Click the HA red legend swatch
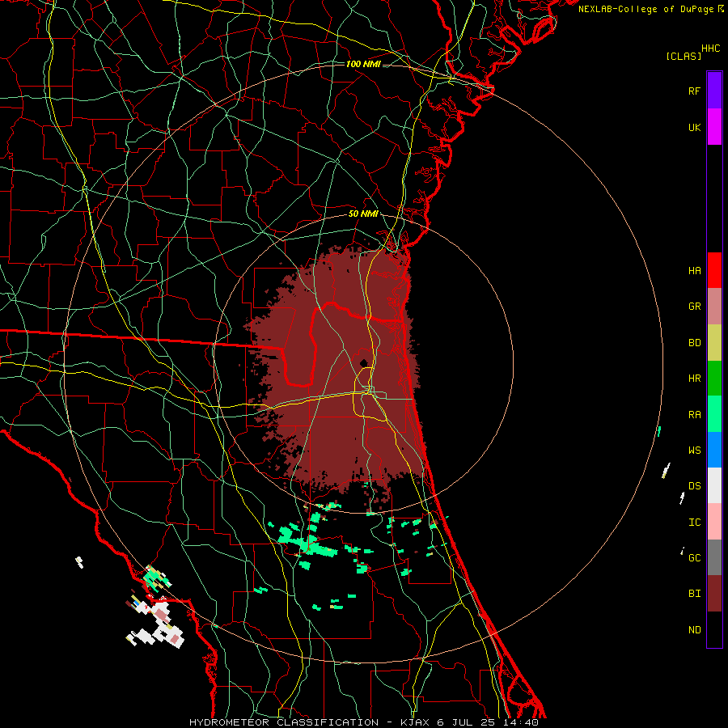 (714, 270)
